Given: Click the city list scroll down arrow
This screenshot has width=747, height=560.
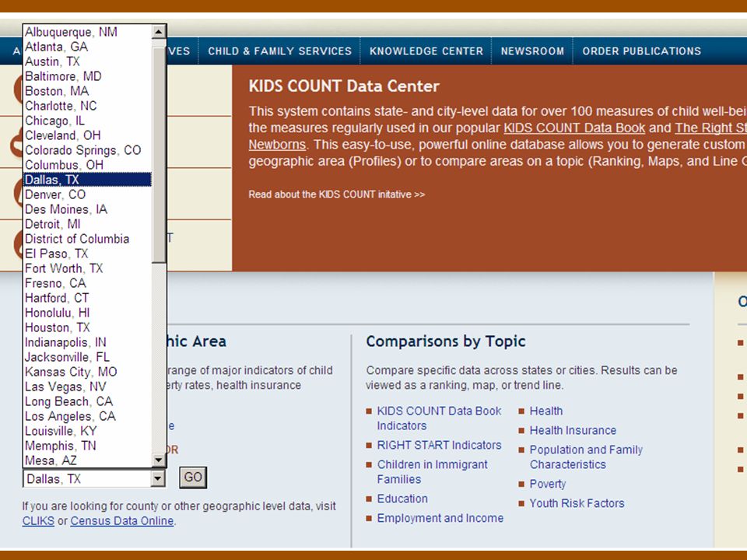Looking at the screenshot, I should point(159,460).
